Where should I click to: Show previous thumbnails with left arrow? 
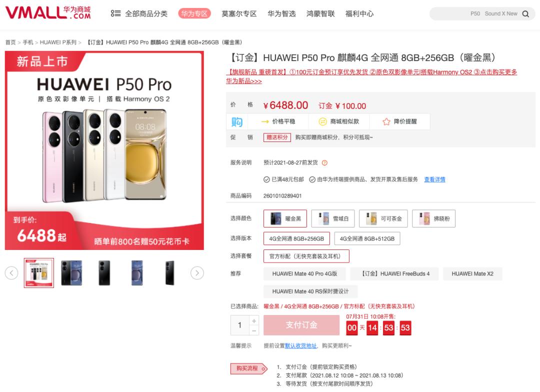pyautogui.click(x=11, y=273)
